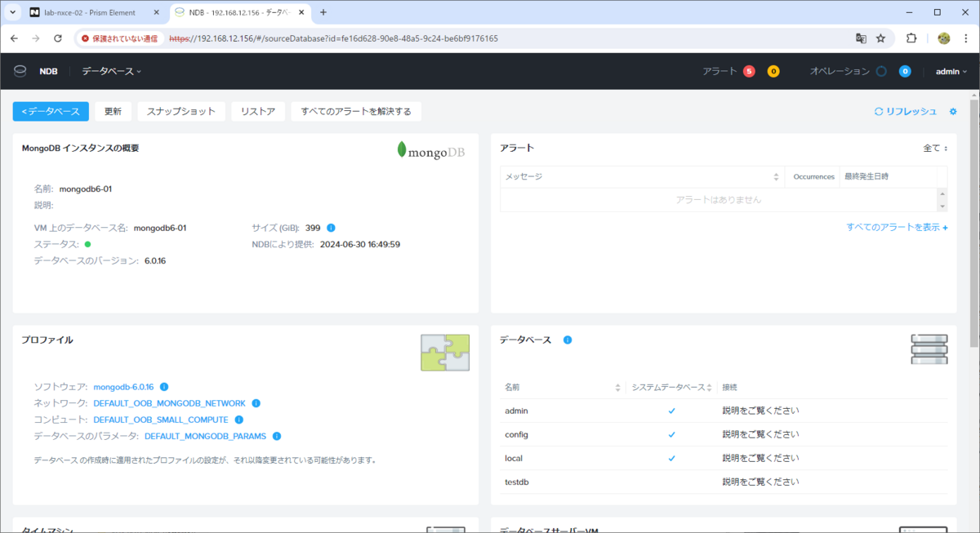Viewport: 980px width, 533px height.
Task: Click the info icon next to サイズ (GiB)
Action: pyautogui.click(x=331, y=228)
